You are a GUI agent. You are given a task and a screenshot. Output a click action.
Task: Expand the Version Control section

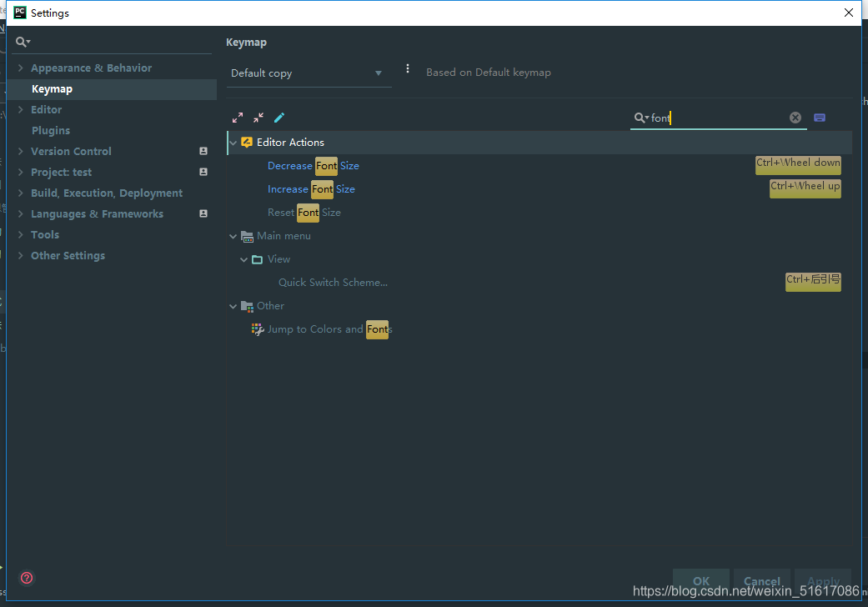21,151
